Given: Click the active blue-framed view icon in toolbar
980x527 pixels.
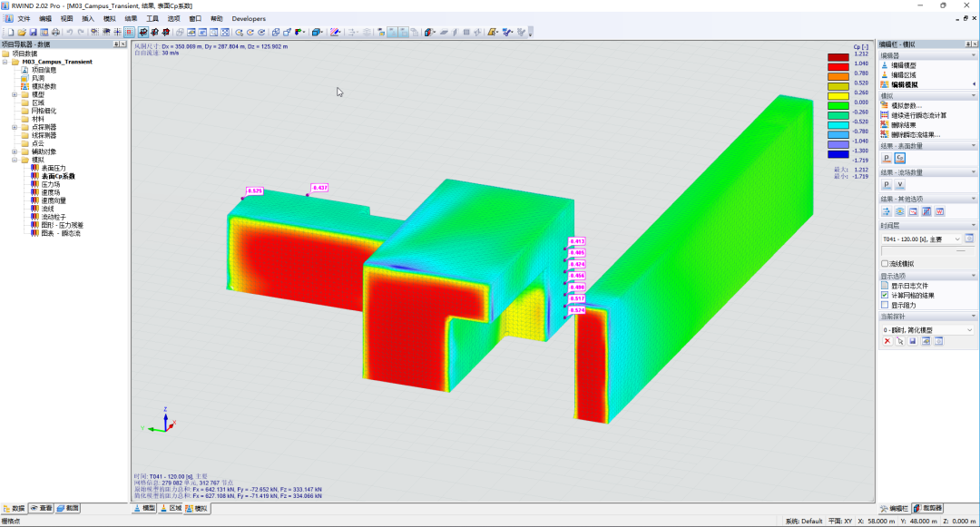Looking at the screenshot, I should pyautogui.click(x=143, y=32).
